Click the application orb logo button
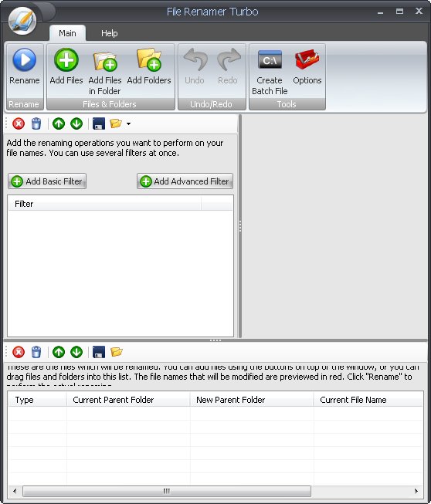 22,21
